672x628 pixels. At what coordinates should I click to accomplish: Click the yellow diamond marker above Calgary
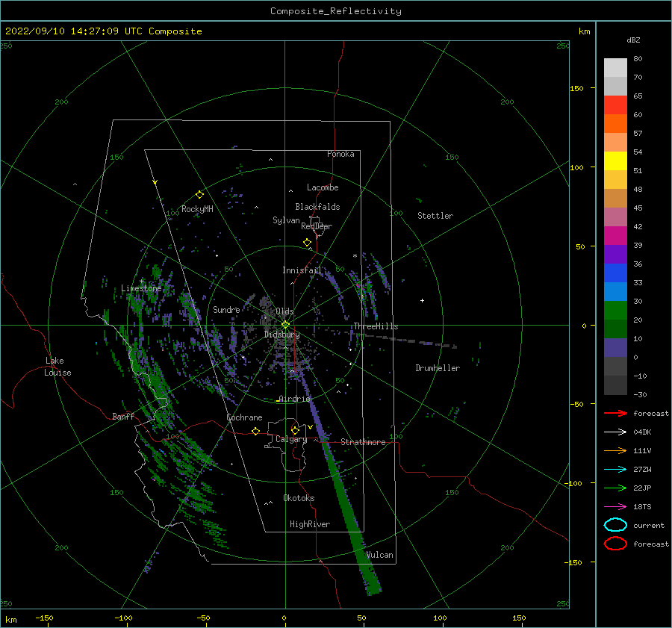[x=295, y=430]
